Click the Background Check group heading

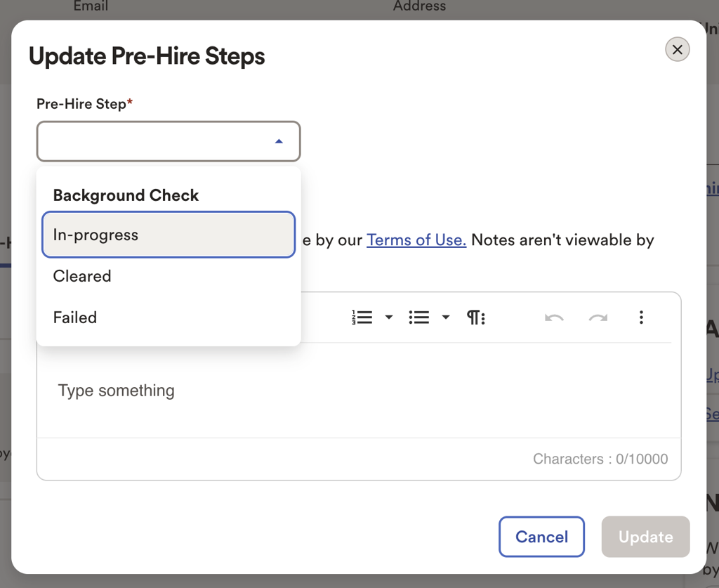click(126, 195)
